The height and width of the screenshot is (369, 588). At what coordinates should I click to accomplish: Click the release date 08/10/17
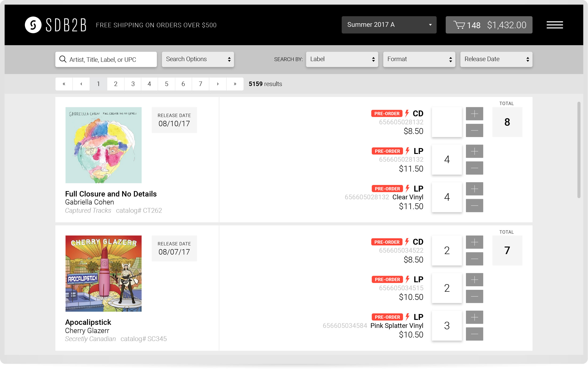tap(174, 124)
